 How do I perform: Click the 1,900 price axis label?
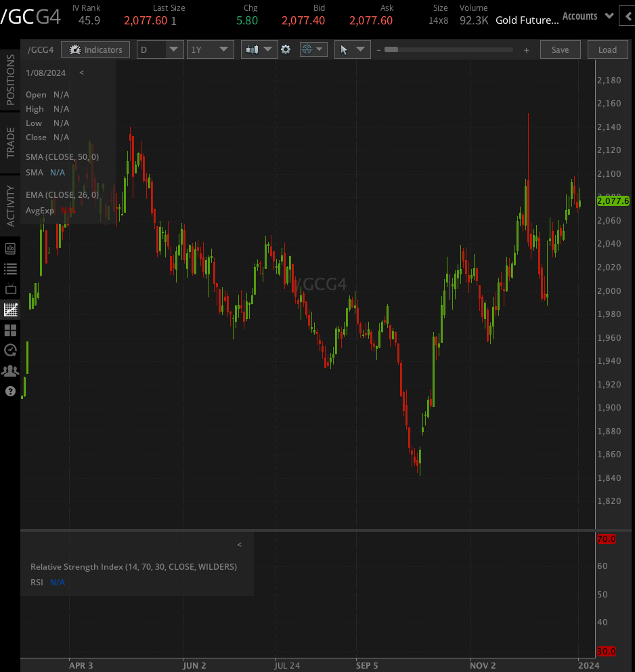click(x=609, y=407)
